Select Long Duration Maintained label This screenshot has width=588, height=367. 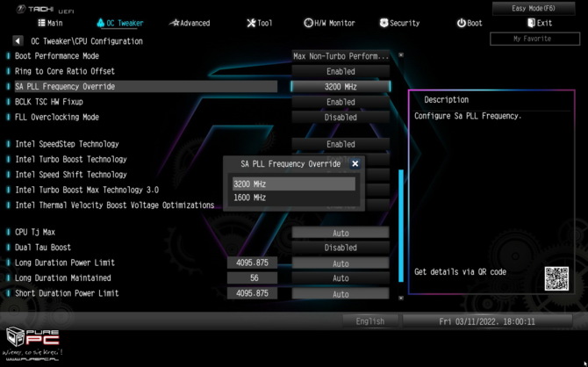(x=63, y=278)
